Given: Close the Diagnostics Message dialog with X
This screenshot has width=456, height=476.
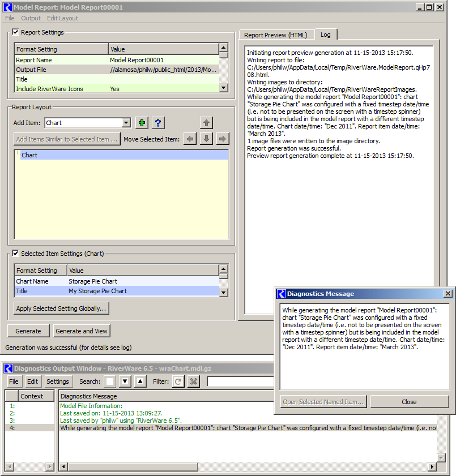Looking at the screenshot, I should pyautogui.click(x=448, y=294).
